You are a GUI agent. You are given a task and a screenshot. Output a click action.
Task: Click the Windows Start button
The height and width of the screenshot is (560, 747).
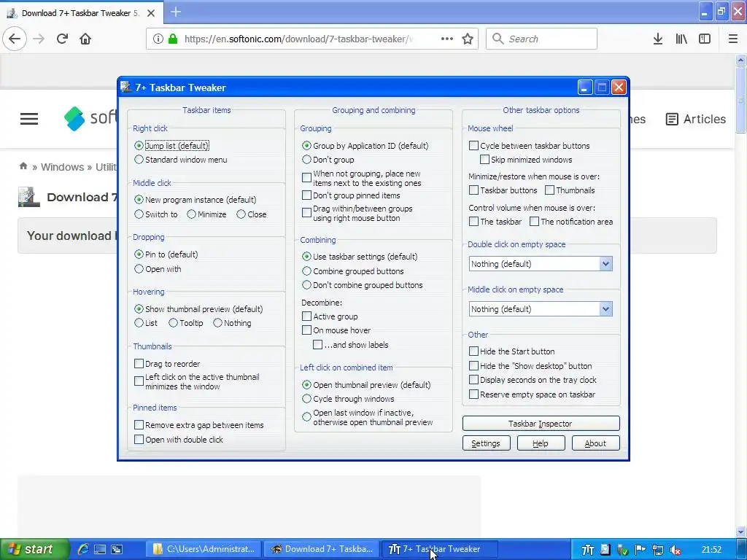34,549
